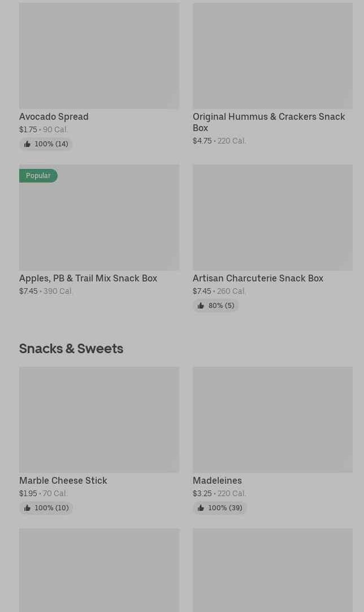Click the Marble Cheese Stick title
Viewport: 364px width, 612px height.
pos(63,480)
